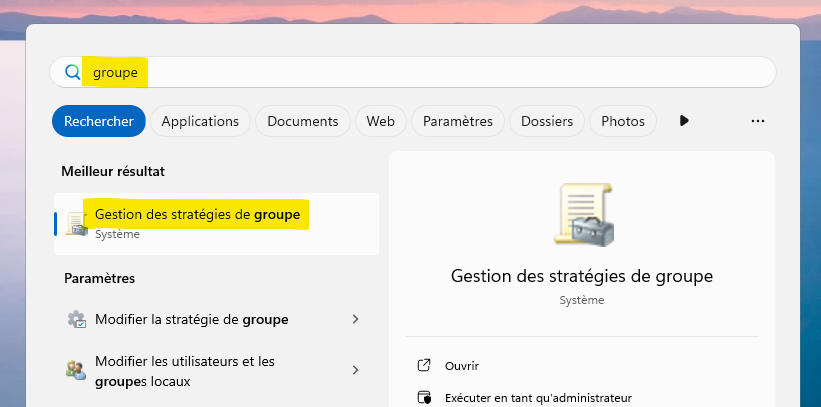Show more filter tabs with the arrow

click(684, 121)
